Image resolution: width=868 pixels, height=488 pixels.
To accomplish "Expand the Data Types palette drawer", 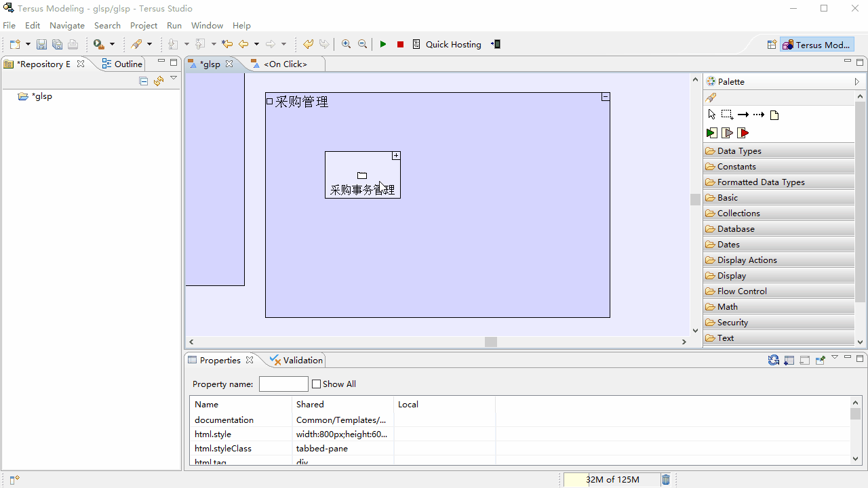I will [779, 150].
